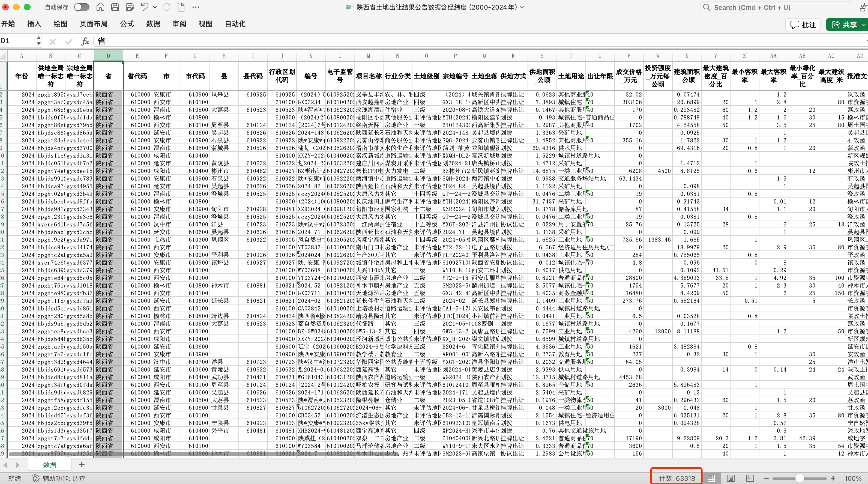
Task: Click the new blank document icon
Action: (x=181, y=7)
